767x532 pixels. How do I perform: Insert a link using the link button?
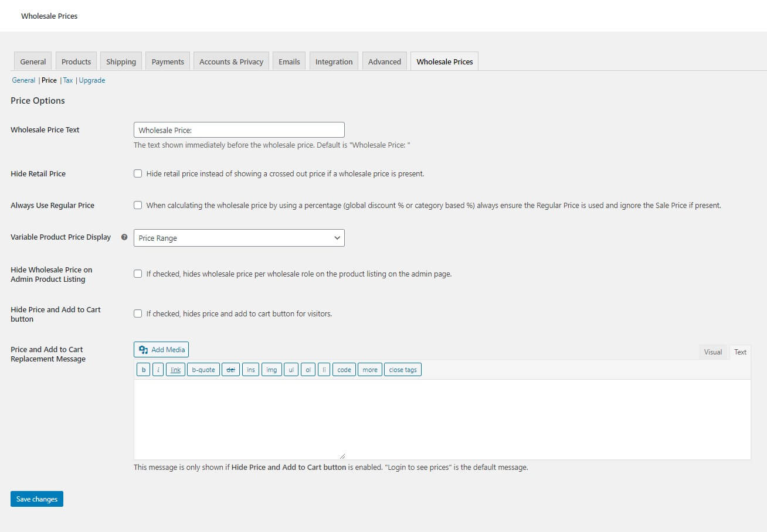coord(175,370)
